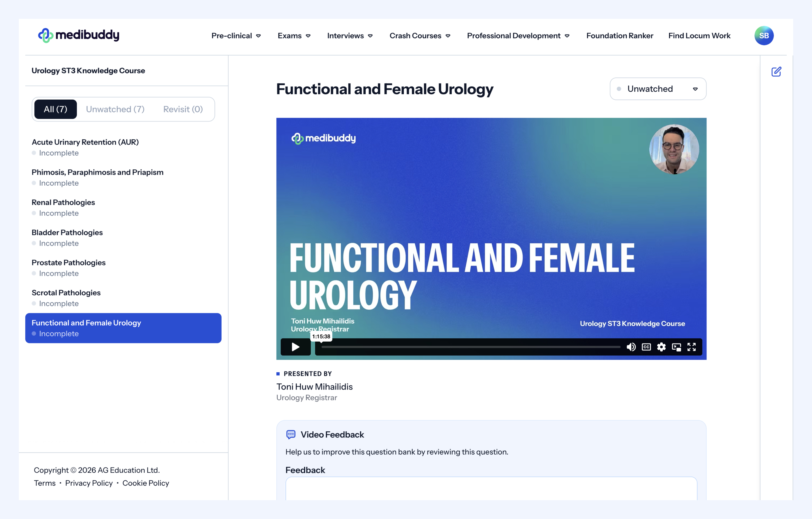812x519 pixels.
Task: Toggle closed captions on the video
Action: 646,347
